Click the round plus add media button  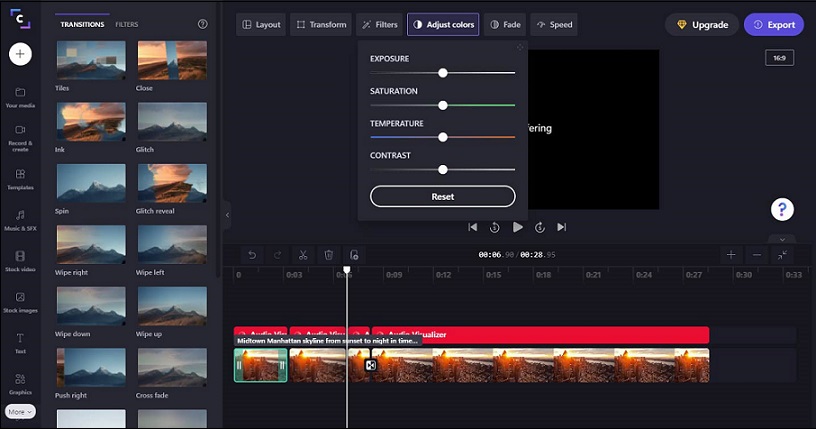pos(20,54)
